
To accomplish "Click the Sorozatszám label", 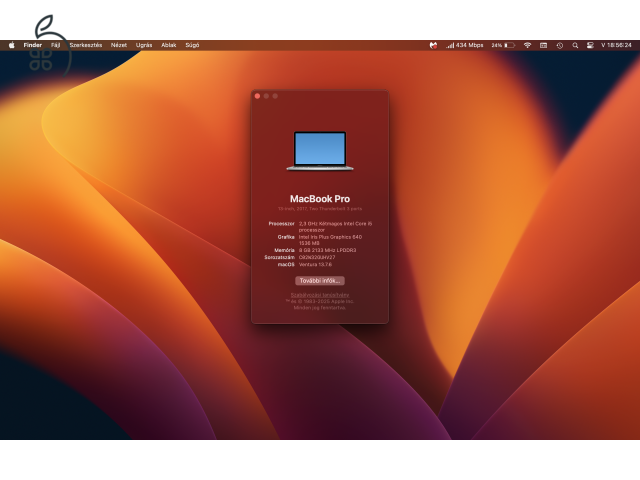I will click(x=280, y=258).
